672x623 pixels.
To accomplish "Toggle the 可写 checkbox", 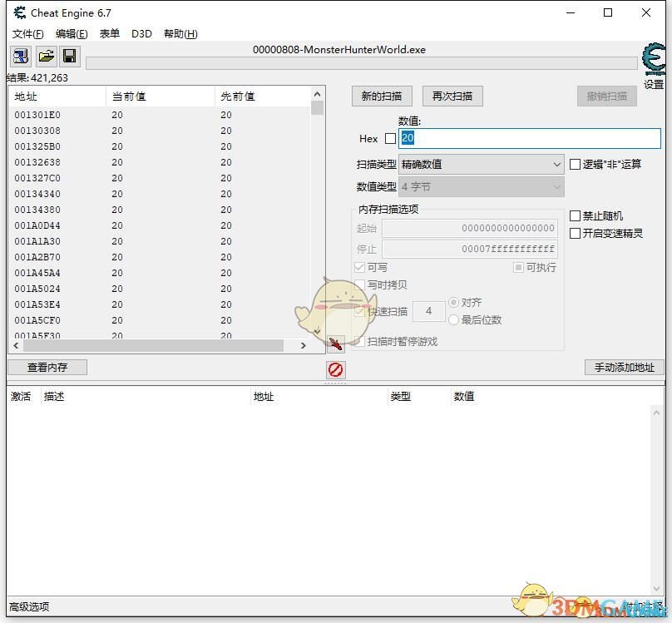I will pos(359,267).
